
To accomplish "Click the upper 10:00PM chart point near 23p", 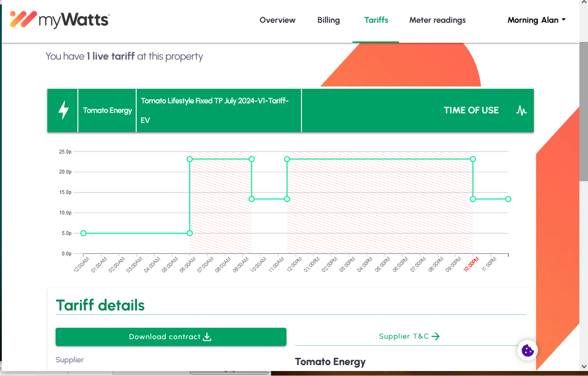I will [x=473, y=159].
